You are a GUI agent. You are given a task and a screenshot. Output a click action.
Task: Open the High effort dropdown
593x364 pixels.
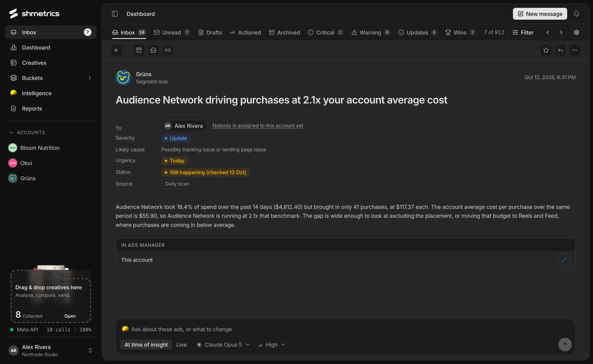click(272, 345)
